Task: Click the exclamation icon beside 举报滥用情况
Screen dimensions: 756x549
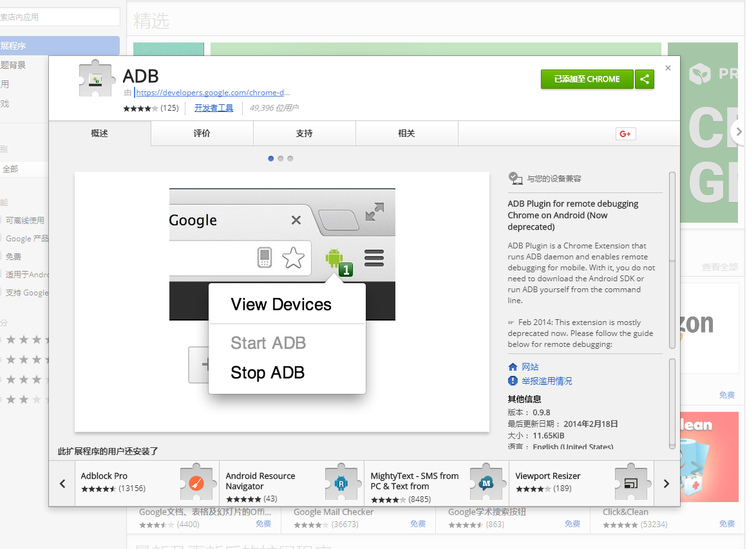Action: tap(513, 381)
